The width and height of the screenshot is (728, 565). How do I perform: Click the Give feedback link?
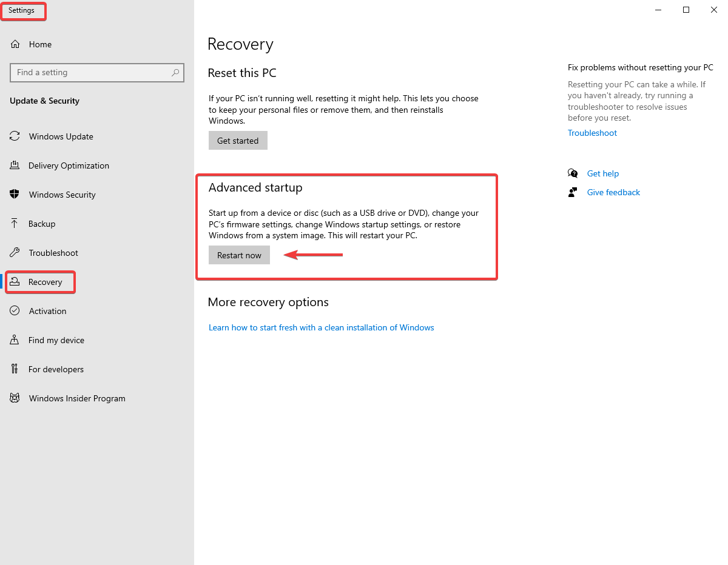click(x=613, y=192)
